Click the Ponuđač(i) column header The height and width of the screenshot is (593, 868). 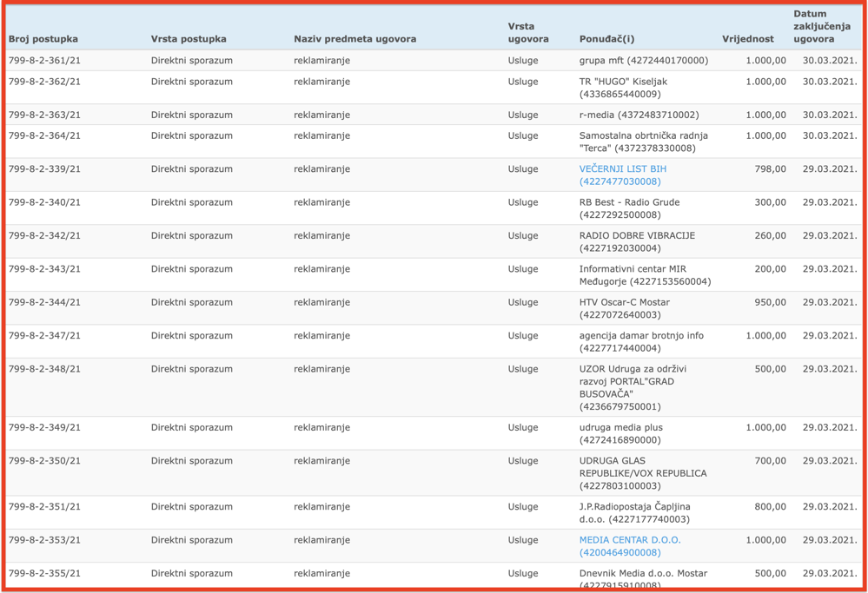(x=606, y=39)
